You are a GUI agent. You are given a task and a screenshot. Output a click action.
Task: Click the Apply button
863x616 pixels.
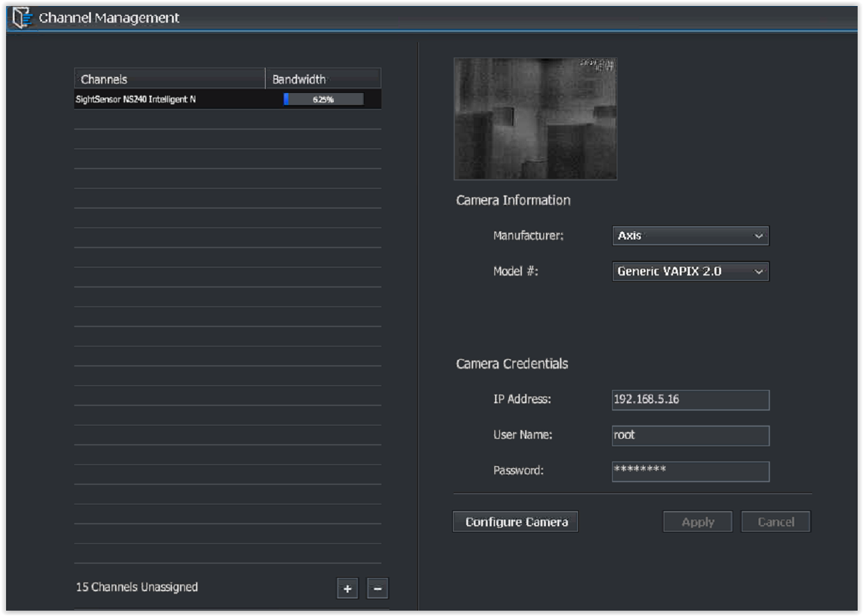tap(698, 522)
